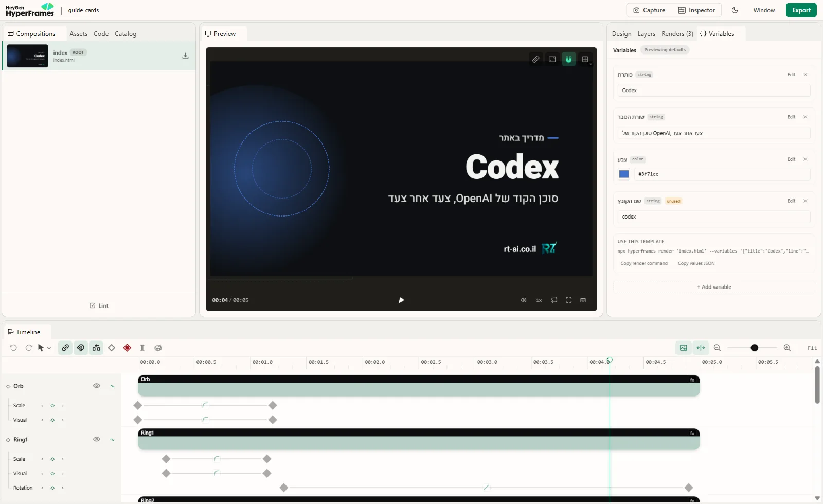Viewport: 823px width, 504px height.
Task: Hide the Orb layer with eye icon
Action: [96, 386]
